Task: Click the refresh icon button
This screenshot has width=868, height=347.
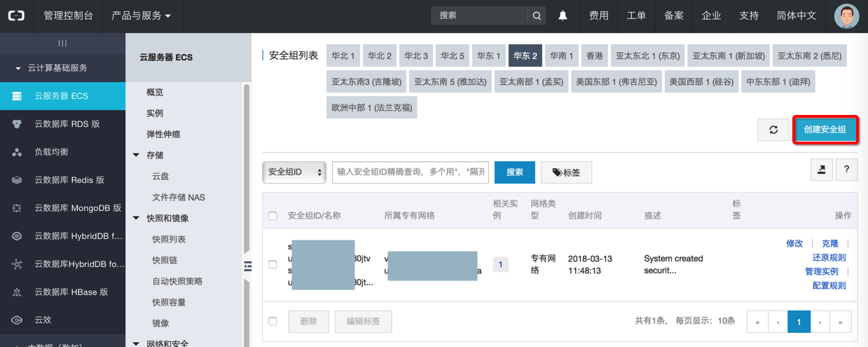Action: 773,130
